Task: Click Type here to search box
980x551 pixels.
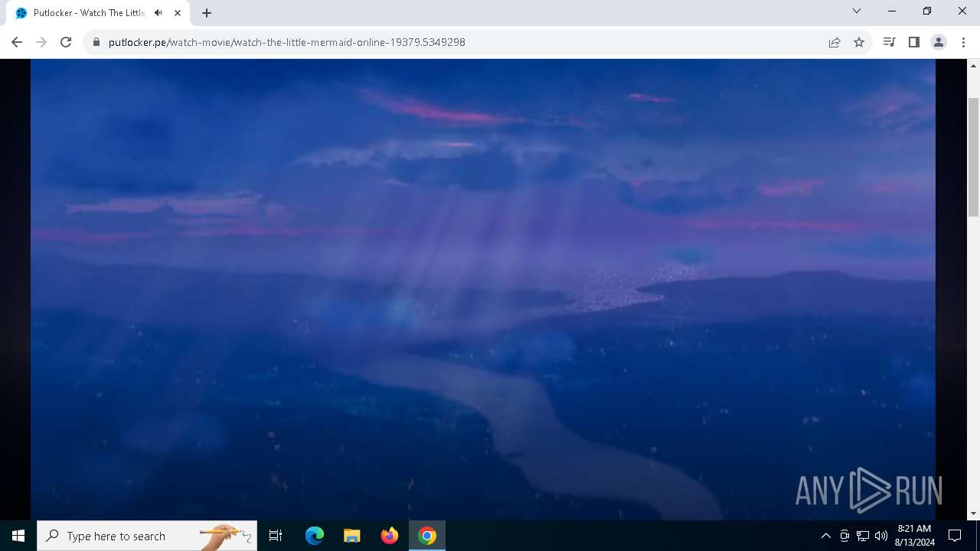Action: pos(147,536)
